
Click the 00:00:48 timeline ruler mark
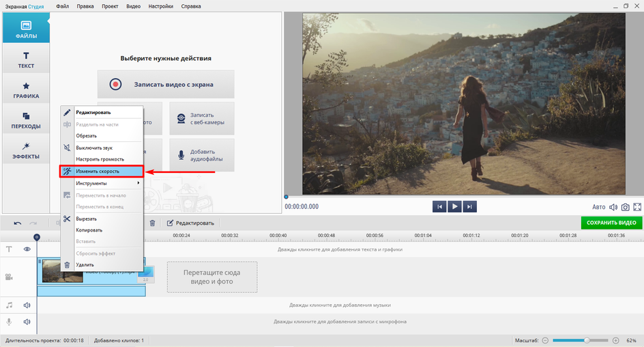(326, 236)
